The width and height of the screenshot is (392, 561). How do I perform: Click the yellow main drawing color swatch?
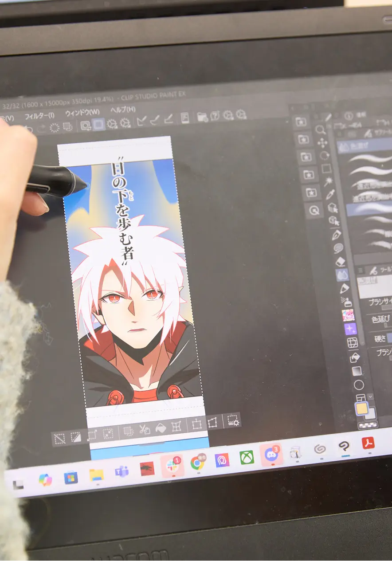coord(362,408)
